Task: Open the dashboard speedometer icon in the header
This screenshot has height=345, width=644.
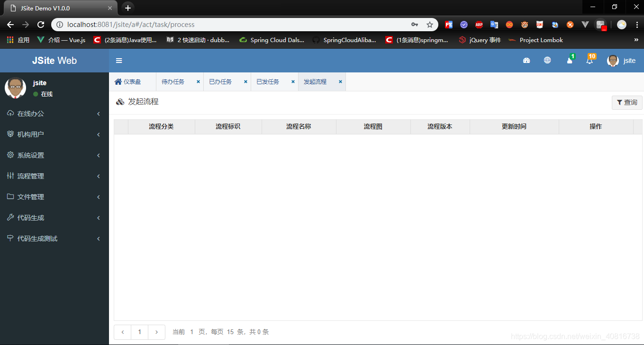Action: (526, 61)
